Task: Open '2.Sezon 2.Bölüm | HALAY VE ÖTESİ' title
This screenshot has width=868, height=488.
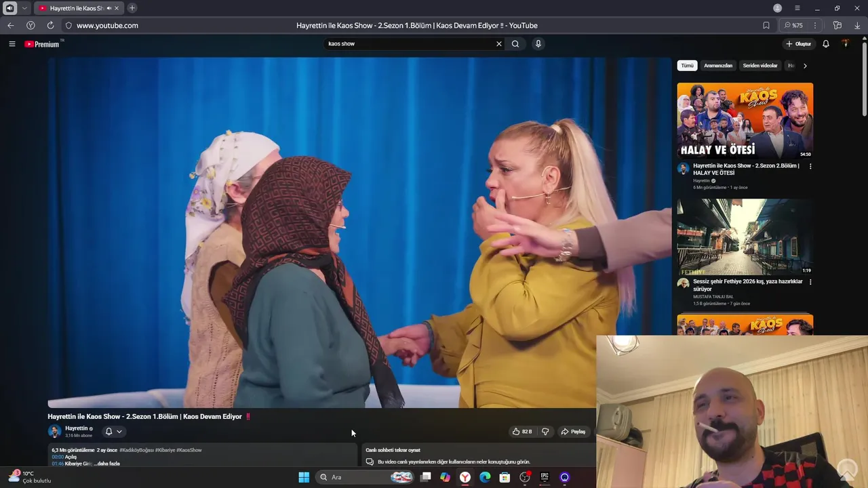Action: point(746,169)
